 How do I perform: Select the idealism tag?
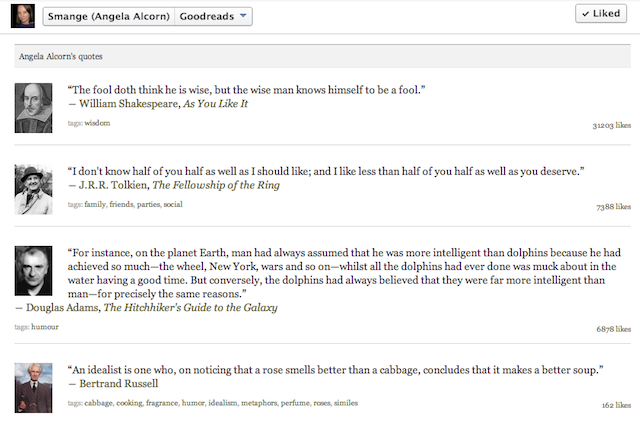tap(223, 403)
